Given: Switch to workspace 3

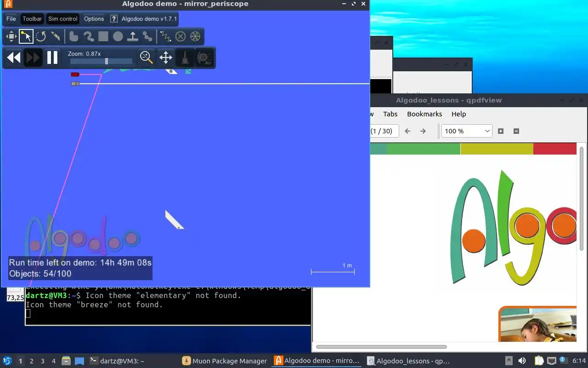Looking at the screenshot, I should (43, 361).
